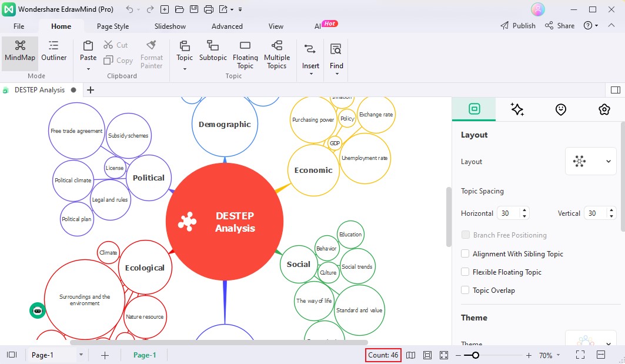
Task: Open the Theme dropdown
Action: pos(591,339)
